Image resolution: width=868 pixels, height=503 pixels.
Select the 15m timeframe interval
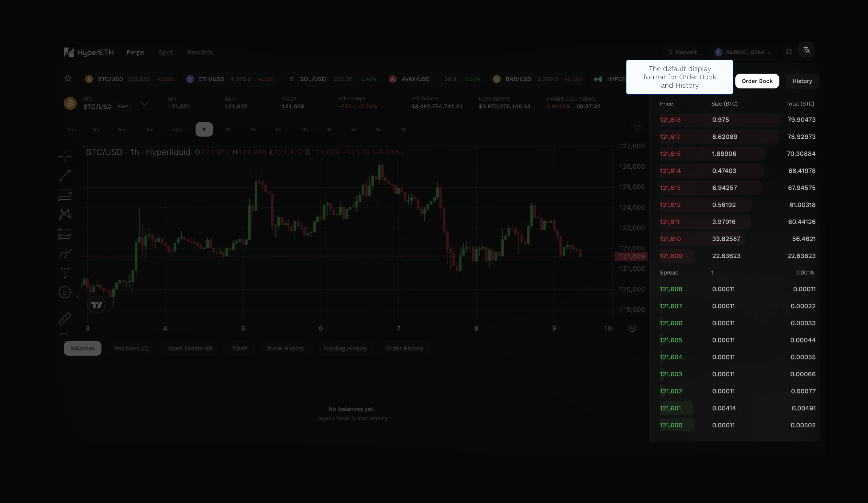149,129
